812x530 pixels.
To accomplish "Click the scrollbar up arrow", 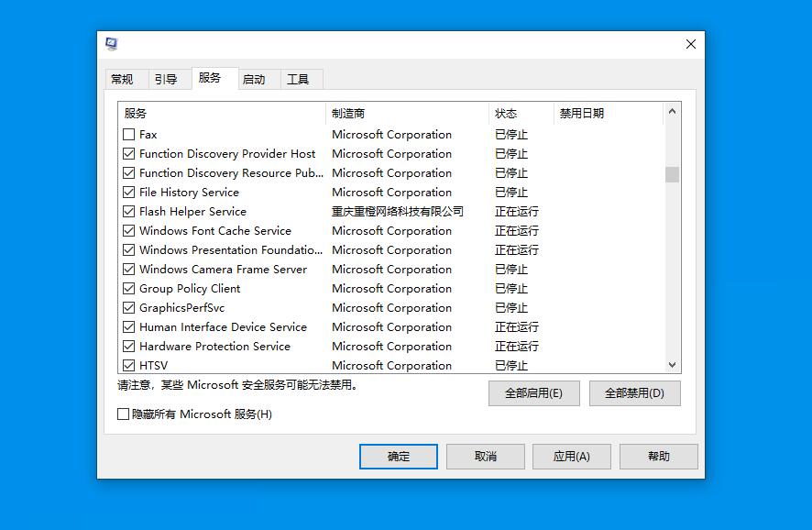I will click(x=672, y=111).
